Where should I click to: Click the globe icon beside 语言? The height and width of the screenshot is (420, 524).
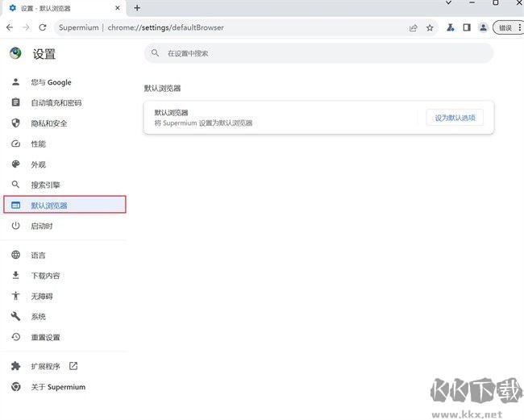pos(15,255)
